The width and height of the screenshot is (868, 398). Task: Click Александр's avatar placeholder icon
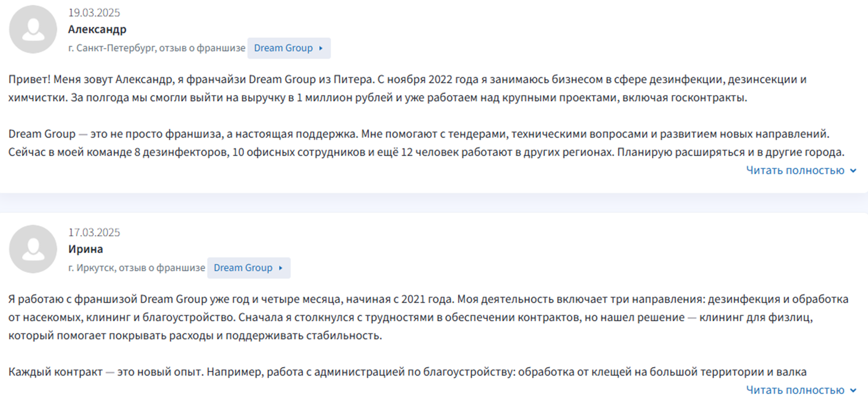33,30
